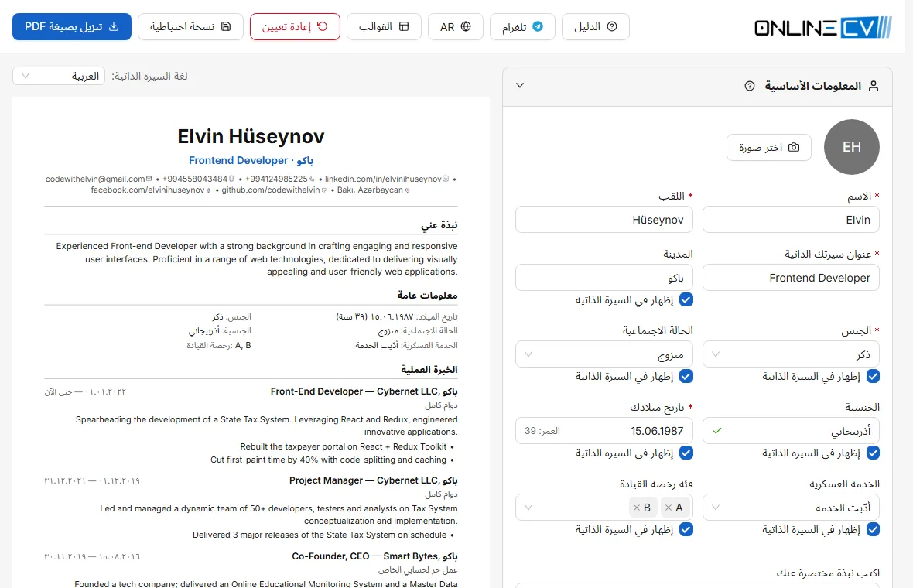Click the backup (نسخة احتياطية) button
913x588 pixels.
[190, 27]
